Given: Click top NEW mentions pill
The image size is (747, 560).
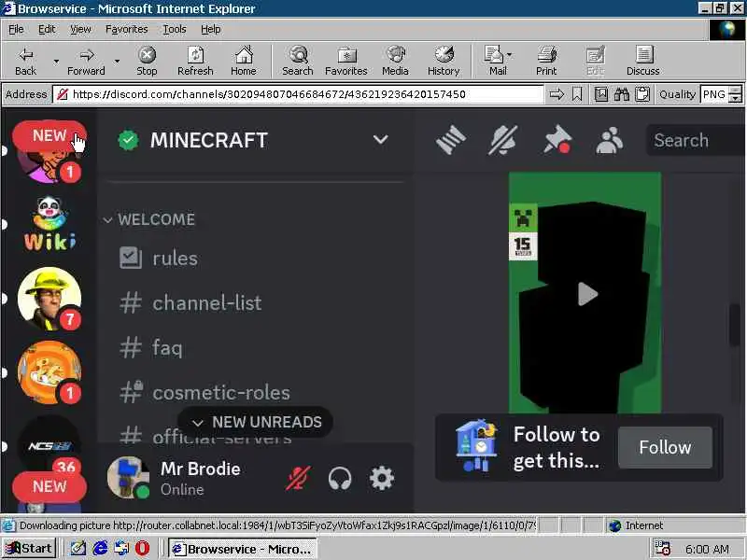Looking at the screenshot, I should [49, 135].
